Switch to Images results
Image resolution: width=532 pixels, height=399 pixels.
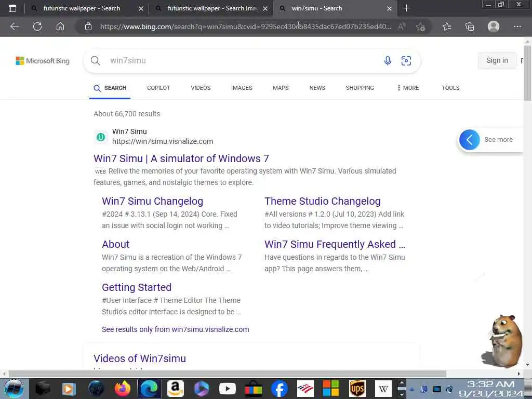coord(242,88)
